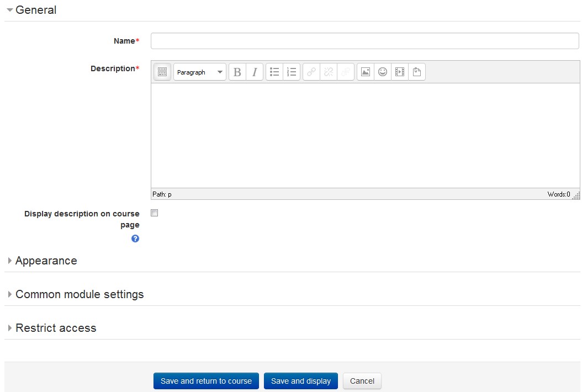
Task: Collapse the General section
Action: (36, 10)
